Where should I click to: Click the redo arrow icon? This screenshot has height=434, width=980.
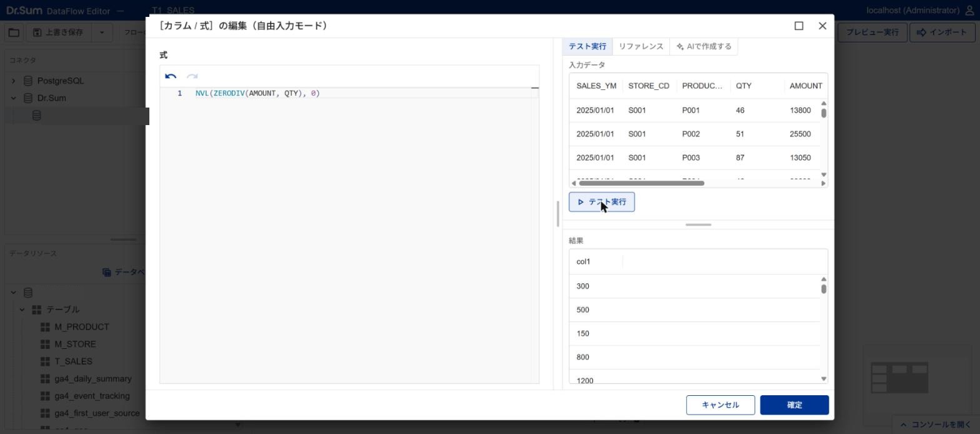(x=192, y=76)
